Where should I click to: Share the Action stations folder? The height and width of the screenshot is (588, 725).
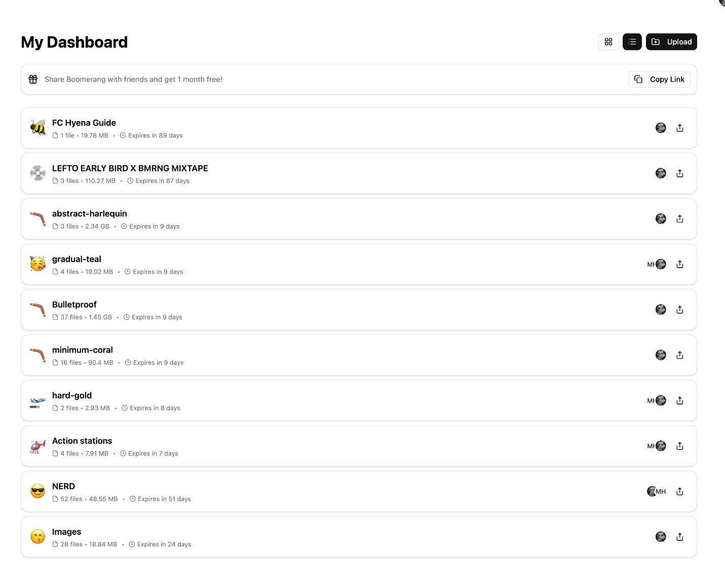coord(679,446)
